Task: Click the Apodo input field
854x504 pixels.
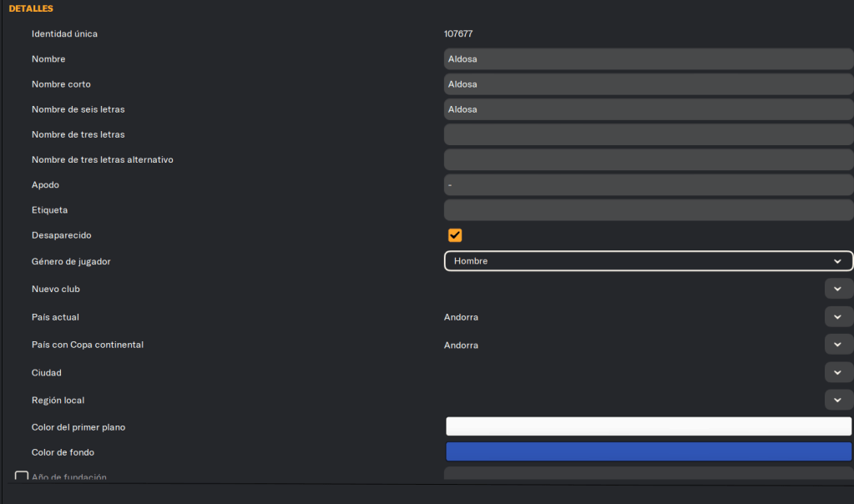Action: coord(648,184)
